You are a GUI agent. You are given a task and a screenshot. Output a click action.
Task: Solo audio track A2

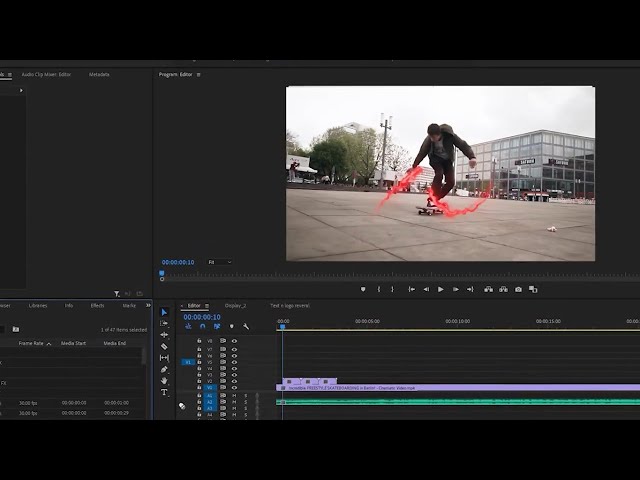click(x=246, y=402)
